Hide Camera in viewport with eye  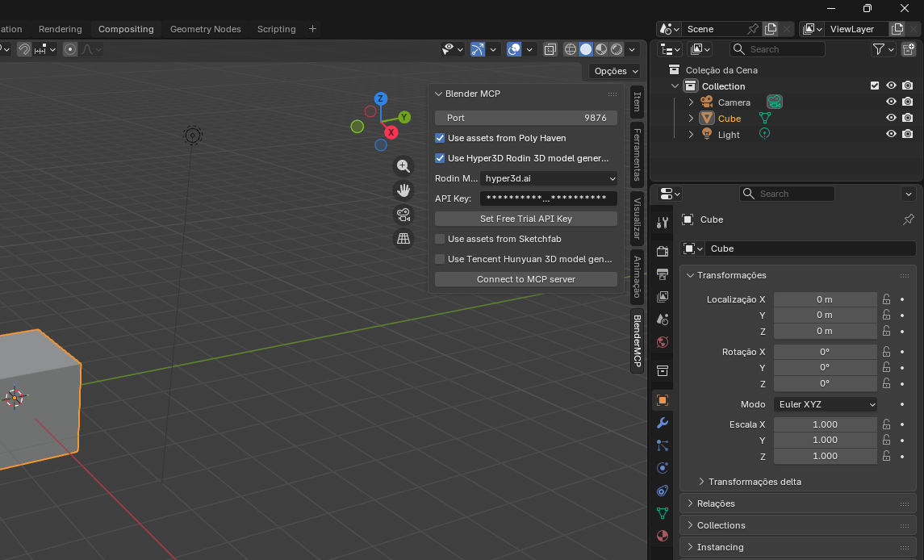tap(891, 102)
